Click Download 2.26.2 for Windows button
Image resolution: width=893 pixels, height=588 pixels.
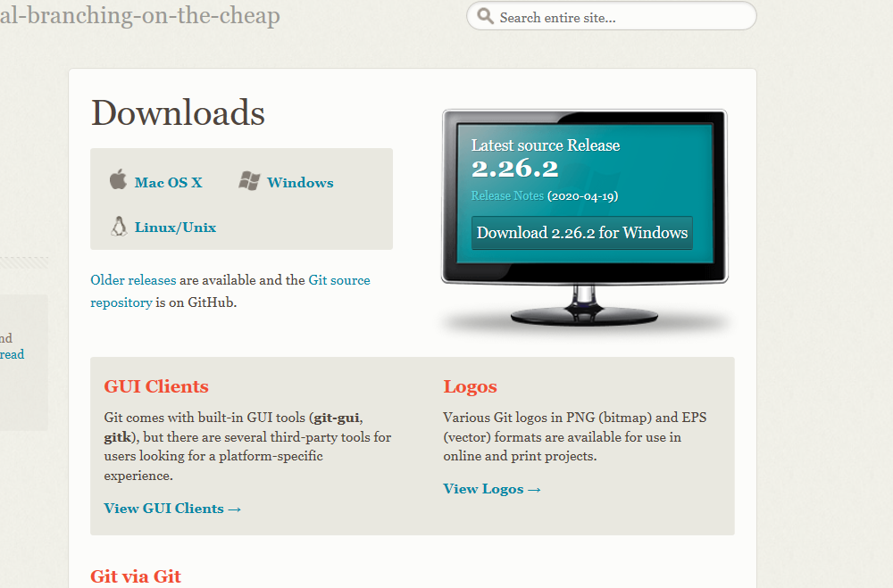tap(582, 233)
